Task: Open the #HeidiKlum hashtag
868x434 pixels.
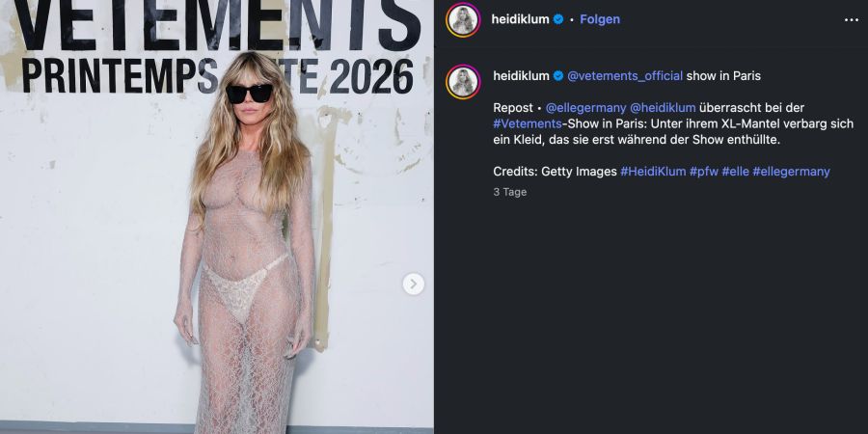Action: [653, 172]
